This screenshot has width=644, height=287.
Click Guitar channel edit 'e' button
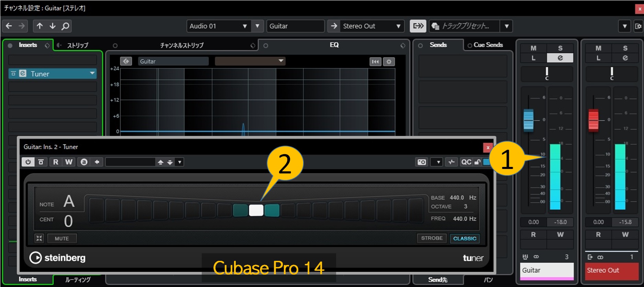tap(560, 58)
